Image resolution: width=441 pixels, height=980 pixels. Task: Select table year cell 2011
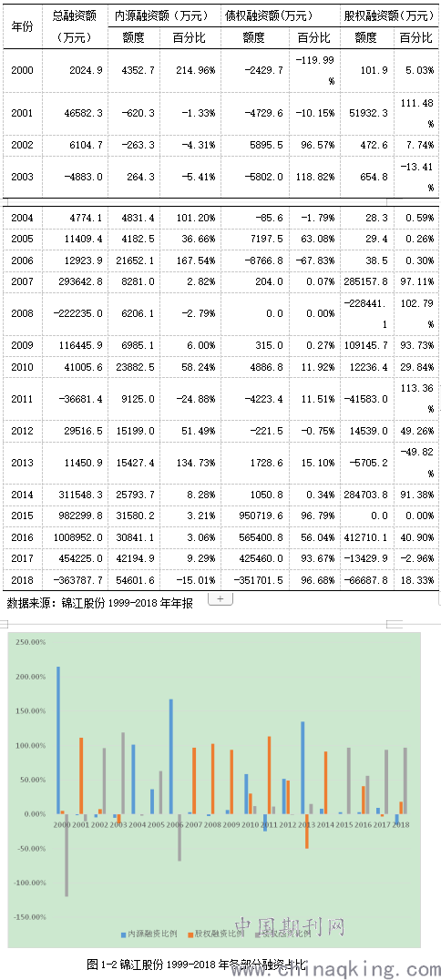click(23, 398)
